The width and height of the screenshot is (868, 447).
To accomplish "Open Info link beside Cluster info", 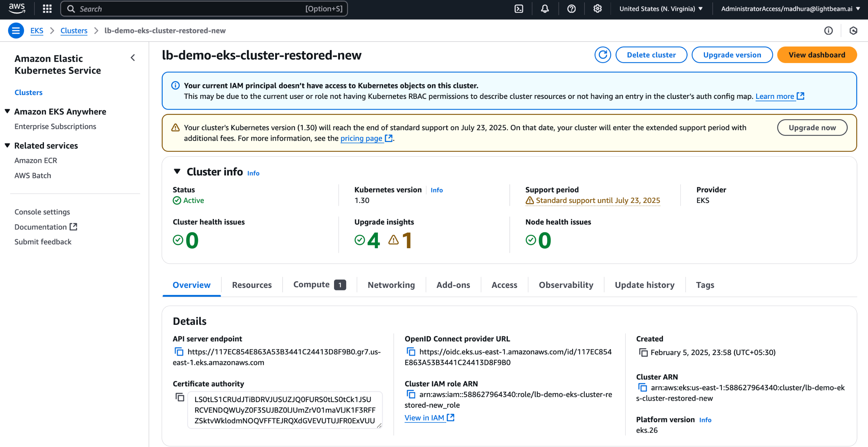I will tap(253, 173).
